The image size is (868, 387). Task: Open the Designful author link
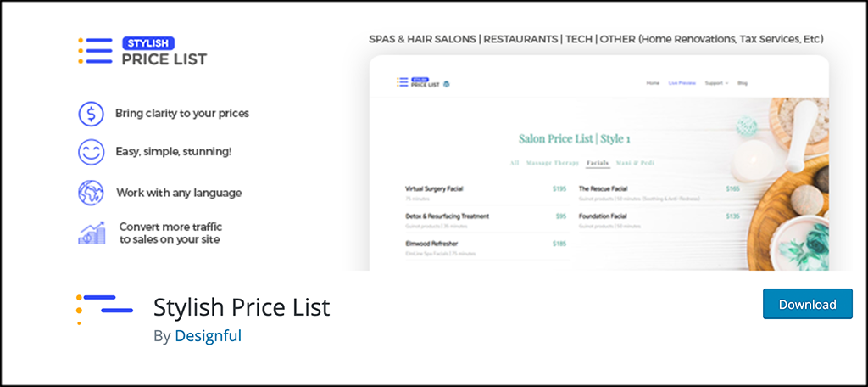(209, 336)
